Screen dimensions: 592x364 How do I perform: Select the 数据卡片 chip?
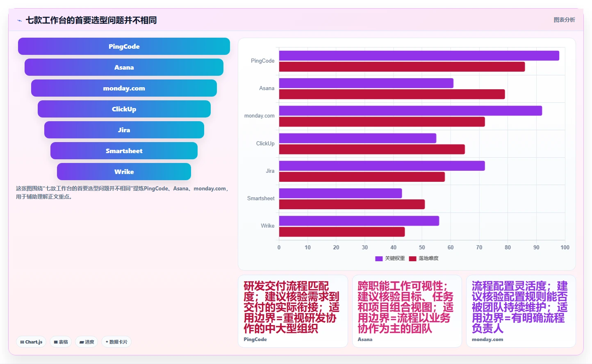click(x=116, y=342)
